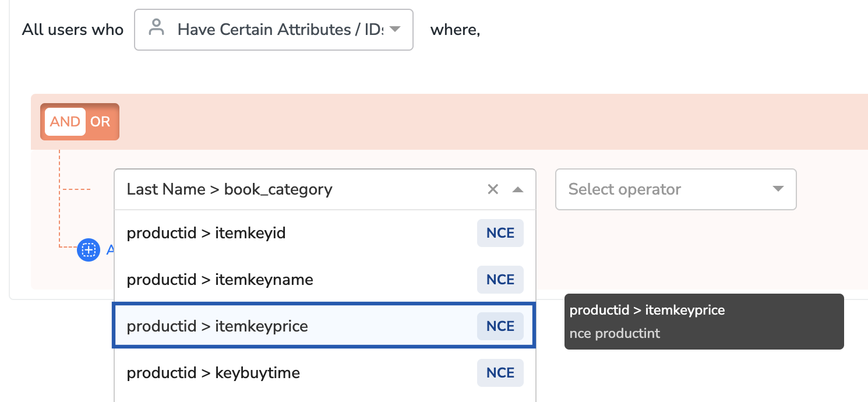Click the NCE badge beside productid > keybuytime
The width and height of the screenshot is (868, 402).
point(500,373)
